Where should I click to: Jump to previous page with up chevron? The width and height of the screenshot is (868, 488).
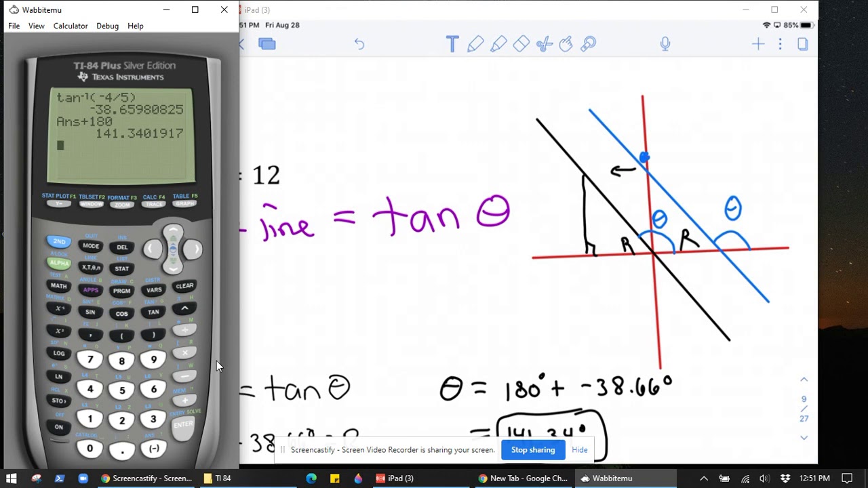(804, 380)
